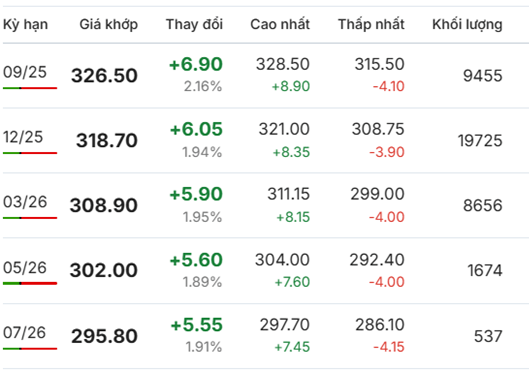Click the 304.00 highest price

pyautogui.click(x=282, y=260)
